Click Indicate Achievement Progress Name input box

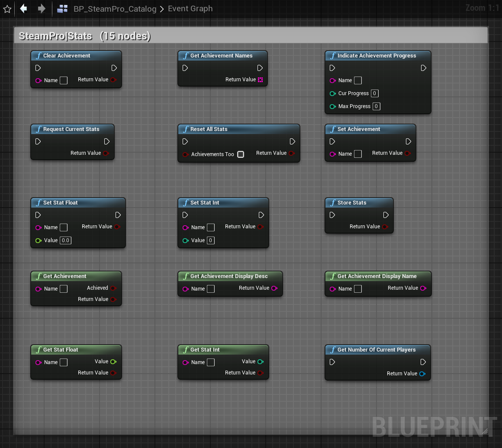(x=358, y=80)
